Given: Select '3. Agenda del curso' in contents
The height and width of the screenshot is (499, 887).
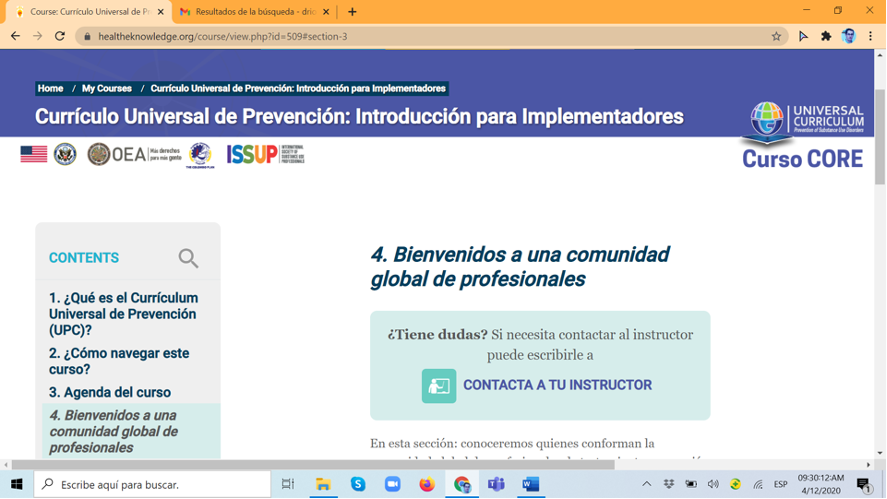Looking at the screenshot, I should pos(110,392).
